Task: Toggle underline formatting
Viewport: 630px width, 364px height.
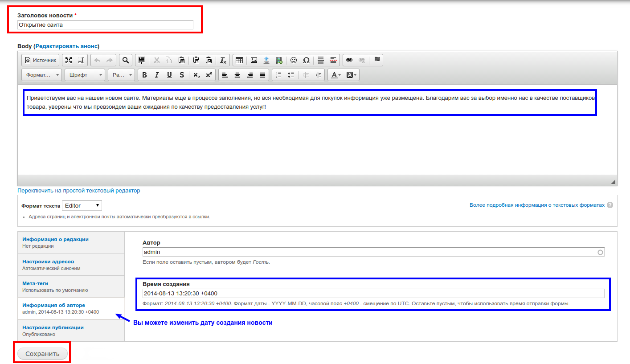Action: pos(169,75)
